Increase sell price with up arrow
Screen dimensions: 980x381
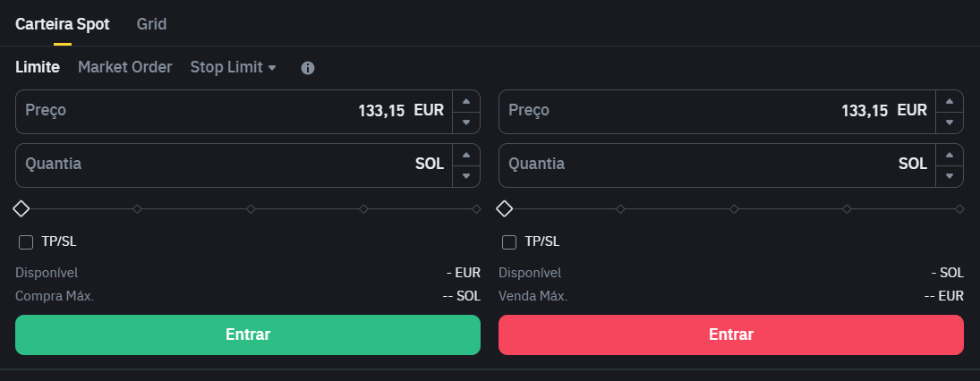(x=950, y=101)
